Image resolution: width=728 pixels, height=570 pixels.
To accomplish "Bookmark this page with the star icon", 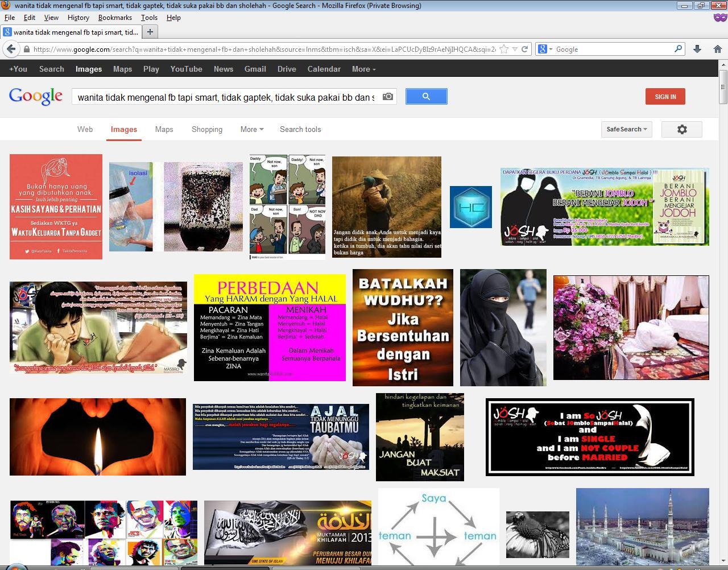I will point(504,49).
